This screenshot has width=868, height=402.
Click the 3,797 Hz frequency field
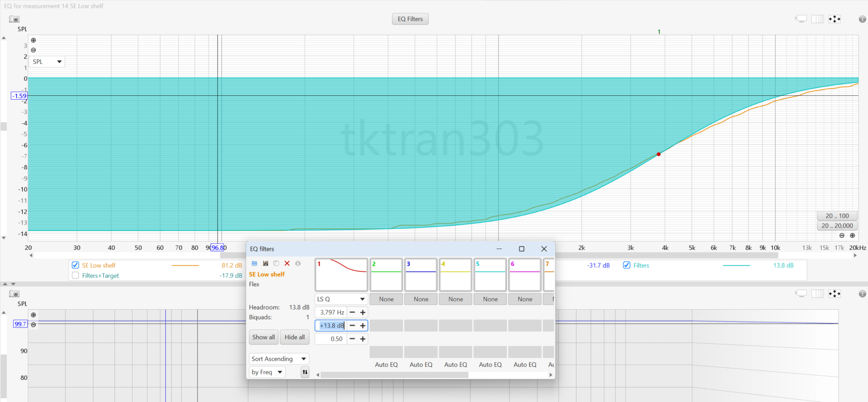331,312
